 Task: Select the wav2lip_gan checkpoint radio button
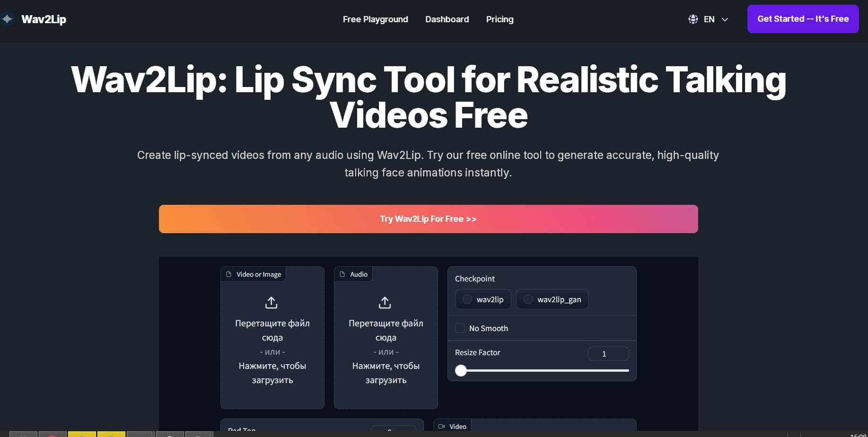(x=528, y=299)
